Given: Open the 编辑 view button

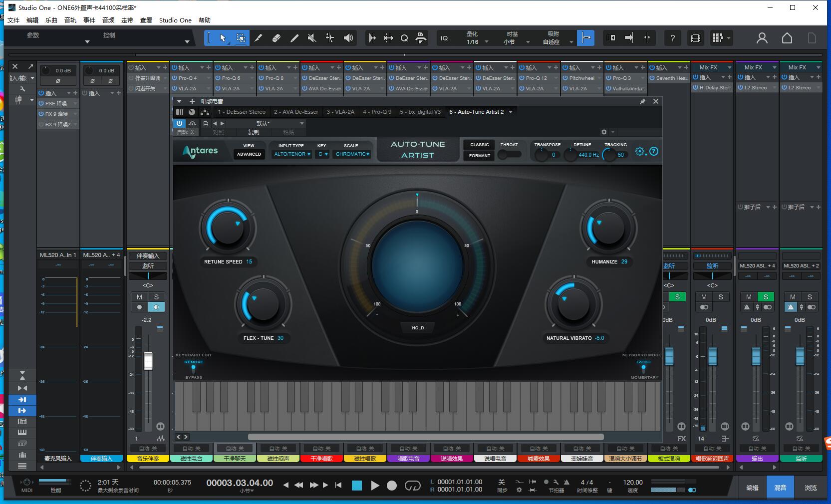Looking at the screenshot, I should click(752, 488).
